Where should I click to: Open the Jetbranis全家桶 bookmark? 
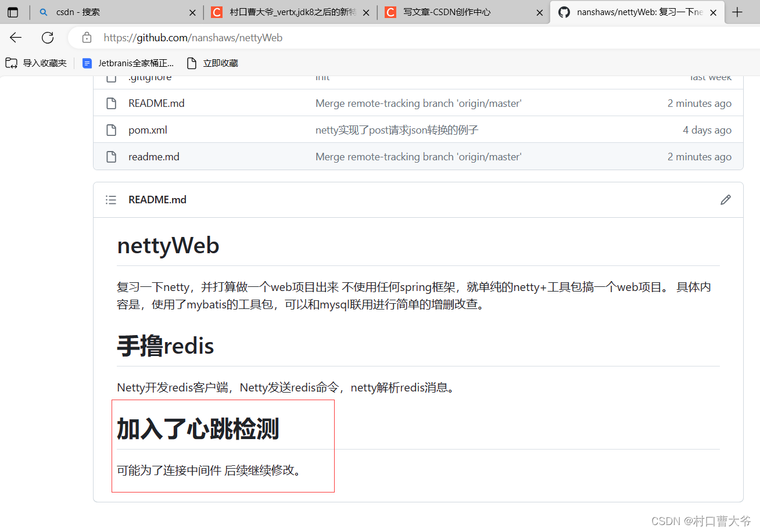pyautogui.click(x=128, y=63)
